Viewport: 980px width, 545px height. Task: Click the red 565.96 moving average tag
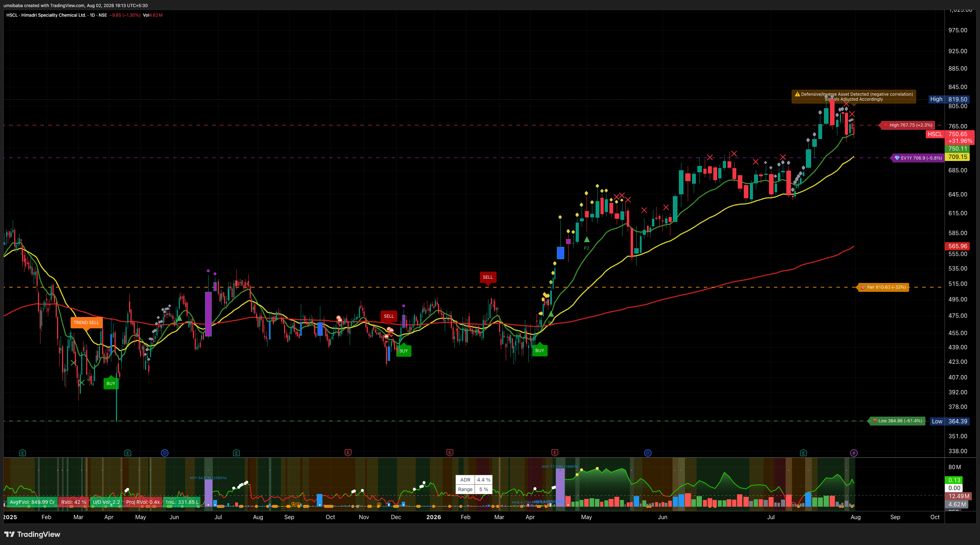click(x=957, y=246)
